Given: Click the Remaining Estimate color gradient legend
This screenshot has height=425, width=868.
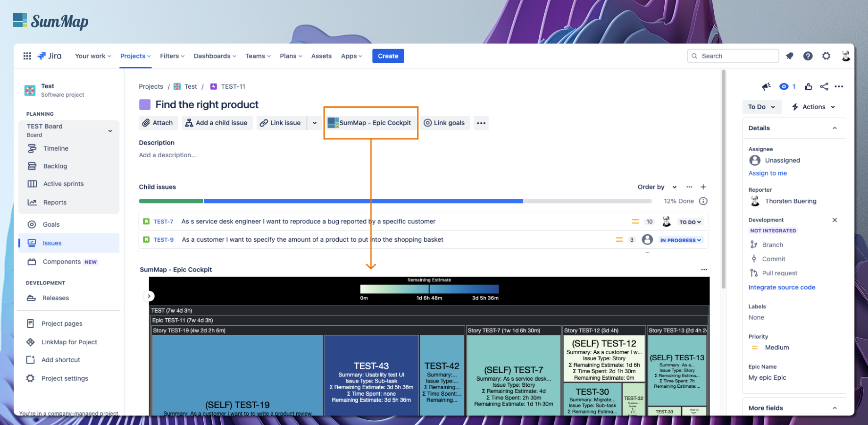Looking at the screenshot, I should (x=429, y=289).
